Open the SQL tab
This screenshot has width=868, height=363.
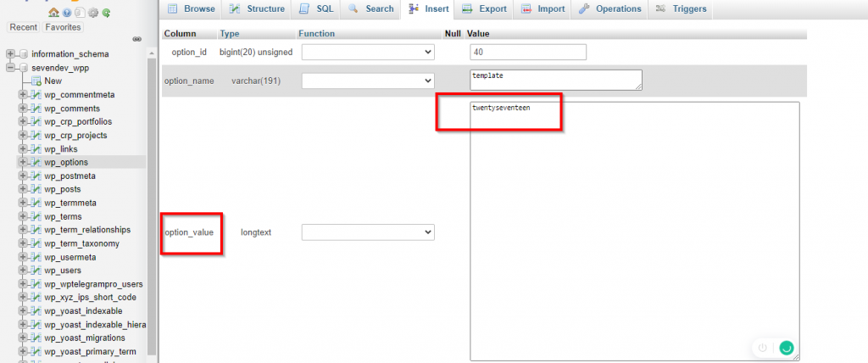coord(317,8)
